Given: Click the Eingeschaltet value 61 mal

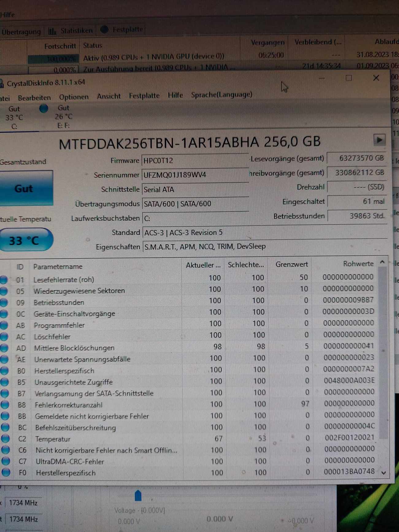Looking at the screenshot, I should [x=357, y=202].
